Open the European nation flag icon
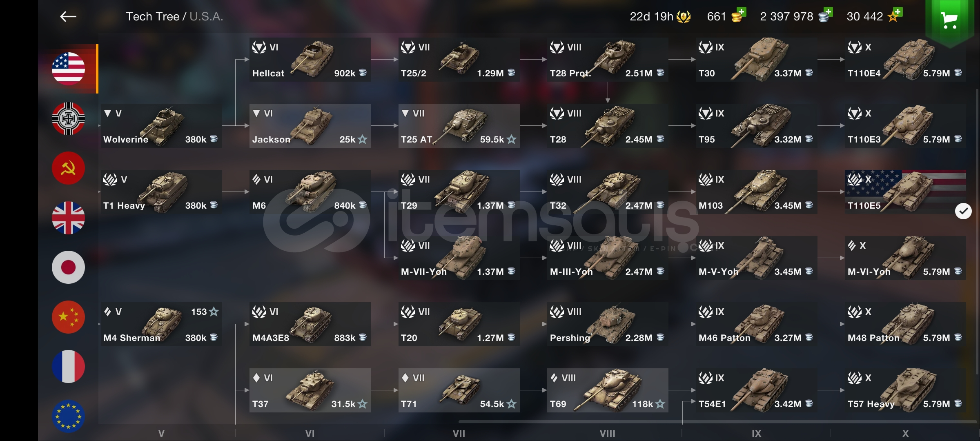980x441 pixels. click(x=68, y=416)
